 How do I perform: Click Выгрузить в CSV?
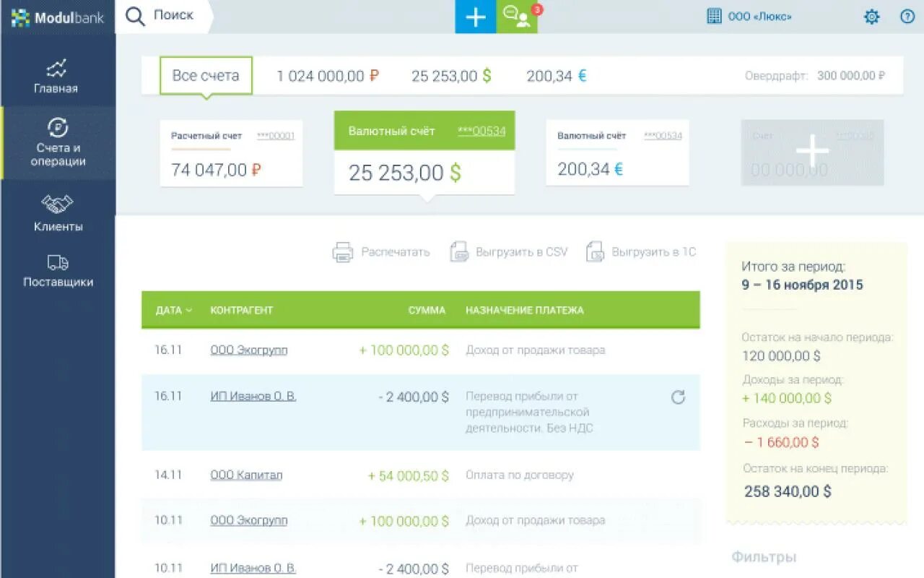[521, 252]
